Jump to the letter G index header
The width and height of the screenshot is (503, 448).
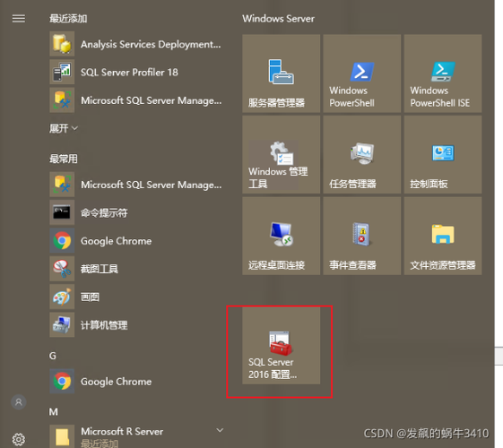pyautogui.click(x=53, y=356)
